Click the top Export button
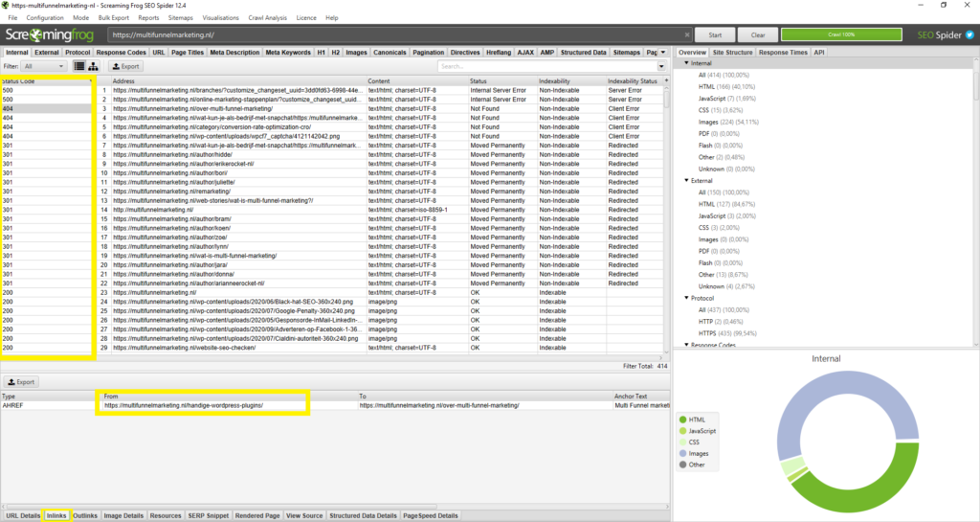The height and width of the screenshot is (522, 980). [x=125, y=66]
